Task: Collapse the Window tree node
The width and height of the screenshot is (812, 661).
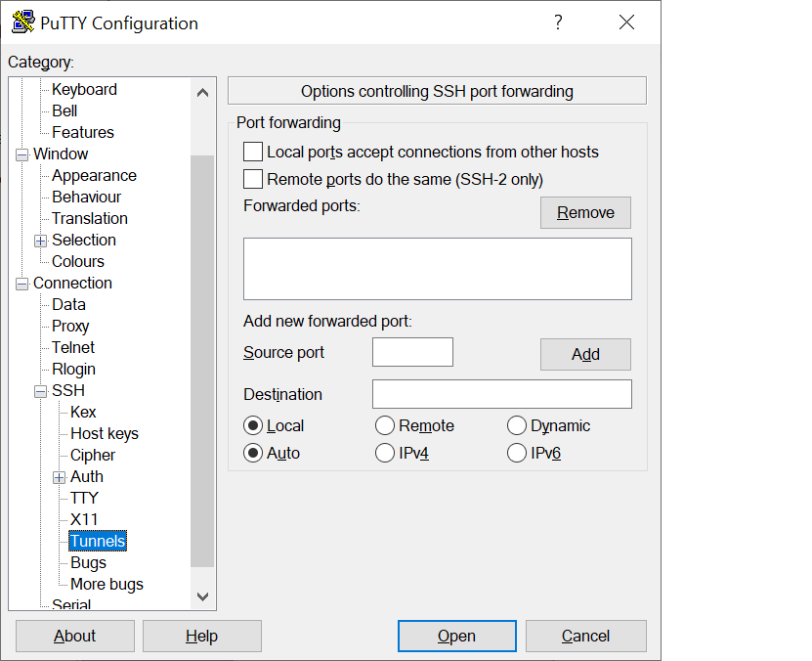Action: click(x=21, y=154)
